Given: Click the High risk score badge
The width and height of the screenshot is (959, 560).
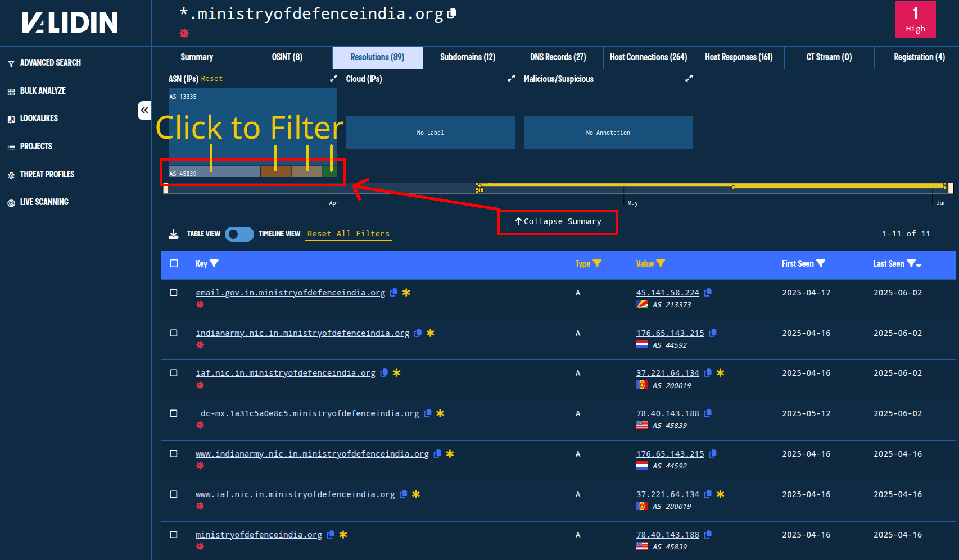Looking at the screenshot, I should point(916,20).
